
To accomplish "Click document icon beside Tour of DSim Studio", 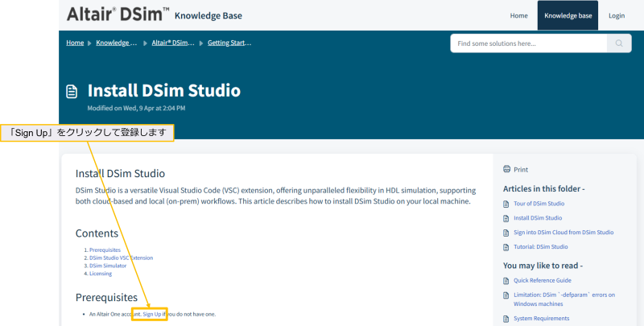I will (x=506, y=204).
